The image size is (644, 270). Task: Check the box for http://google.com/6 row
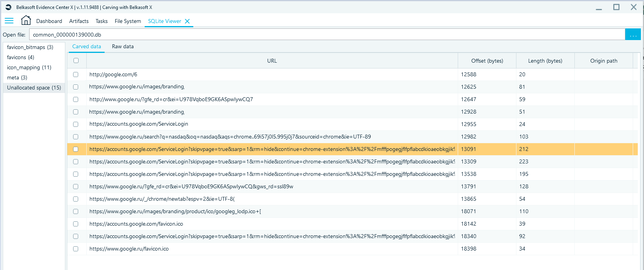(76, 75)
